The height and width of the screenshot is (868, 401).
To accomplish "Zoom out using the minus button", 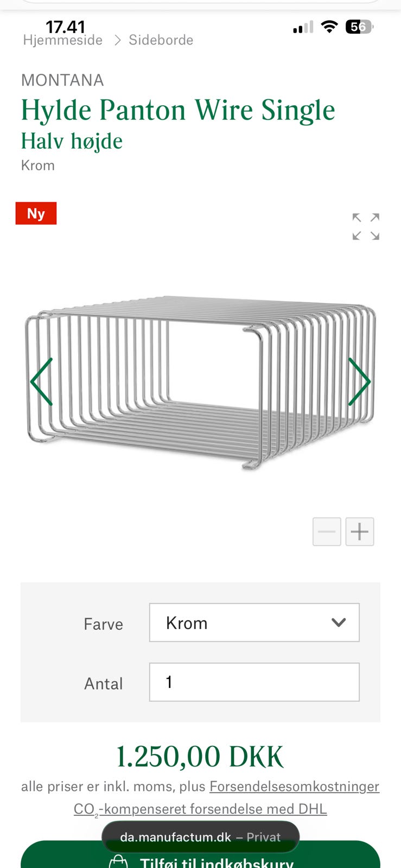I will [327, 532].
